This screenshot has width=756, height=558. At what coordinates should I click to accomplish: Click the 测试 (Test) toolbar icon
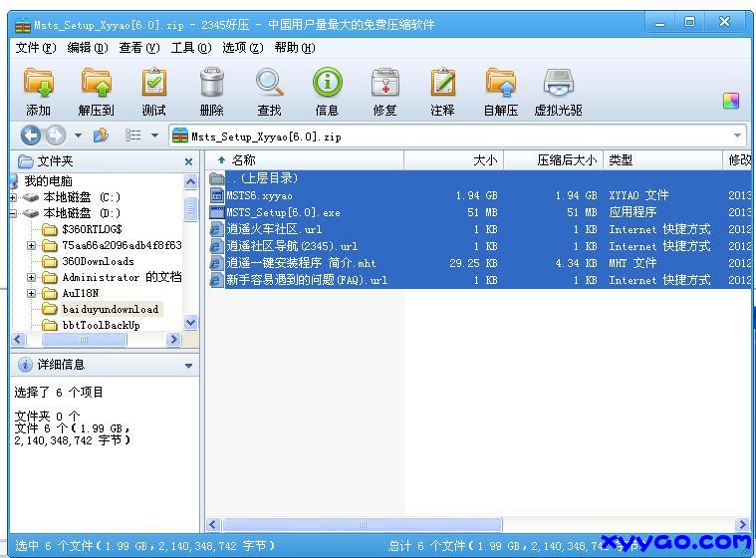pyautogui.click(x=153, y=84)
